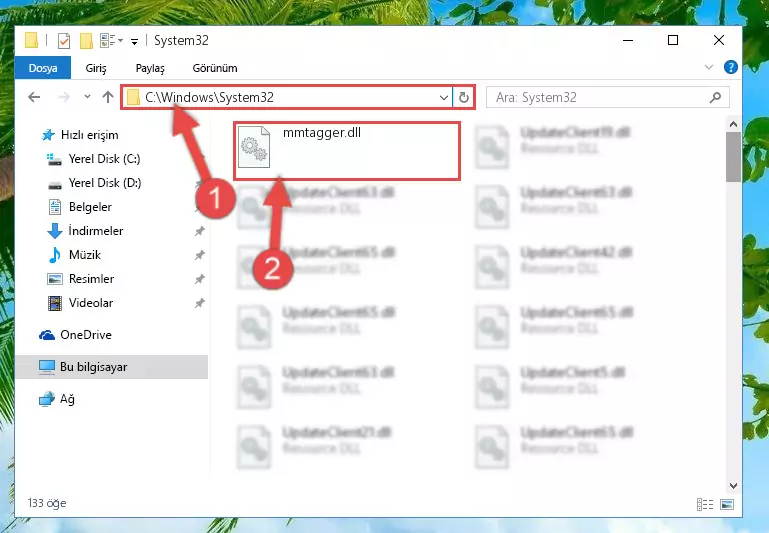Click the 133 öğe status text
769x533 pixels.
47,503
